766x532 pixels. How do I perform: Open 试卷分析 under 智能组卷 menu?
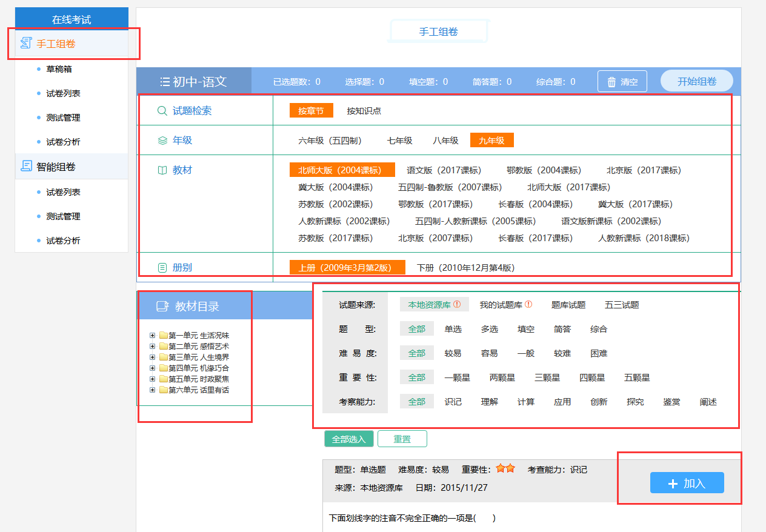pos(63,241)
